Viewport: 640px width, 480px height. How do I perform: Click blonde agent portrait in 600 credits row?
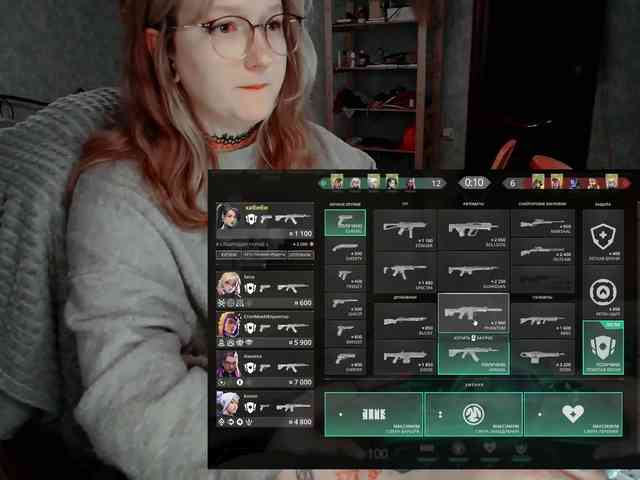click(229, 284)
